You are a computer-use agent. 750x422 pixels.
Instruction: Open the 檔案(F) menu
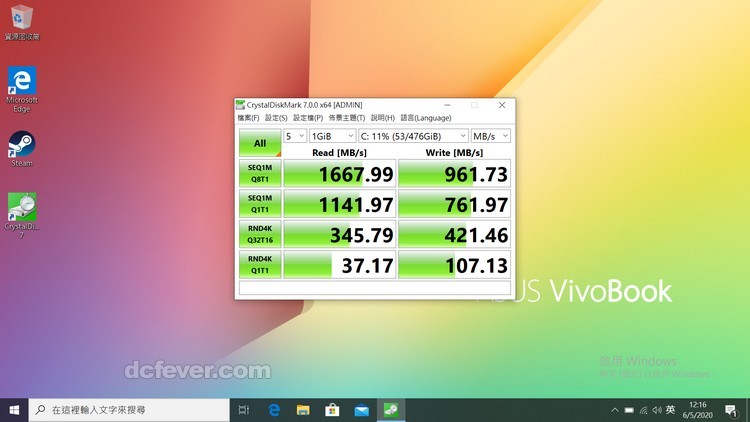[x=248, y=118]
